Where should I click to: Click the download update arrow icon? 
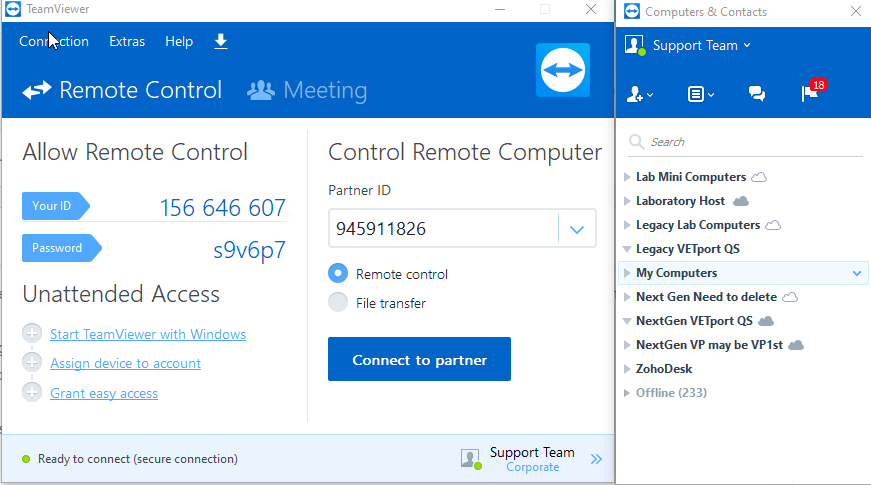tap(221, 42)
